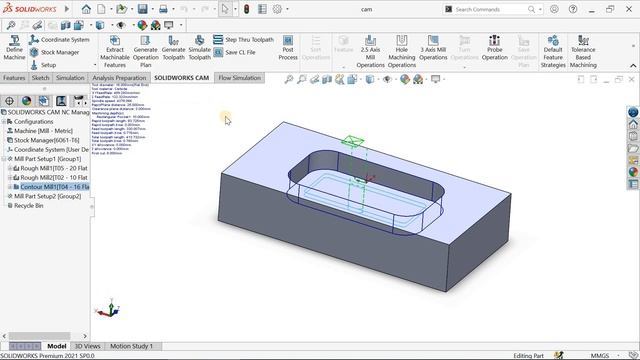Viewport: 640px width, 360px height.
Task: Collapse the CommandManager ribbon chevron
Action: 633,66
